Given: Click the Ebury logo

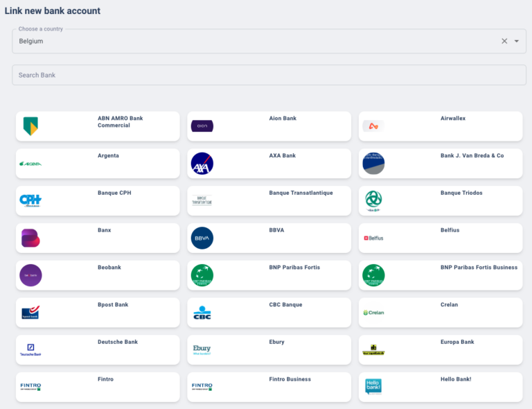Looking at the screenshot, I should 202,349.
